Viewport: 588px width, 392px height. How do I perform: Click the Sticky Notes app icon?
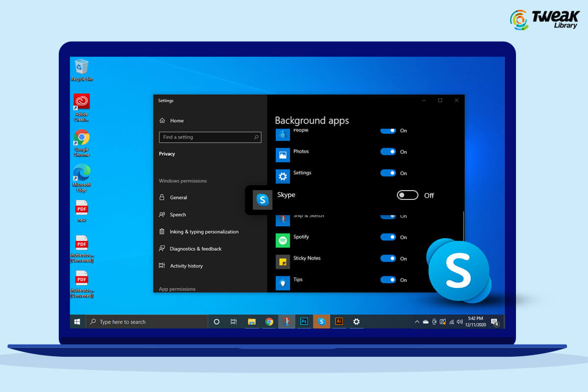tap(282, 262)
